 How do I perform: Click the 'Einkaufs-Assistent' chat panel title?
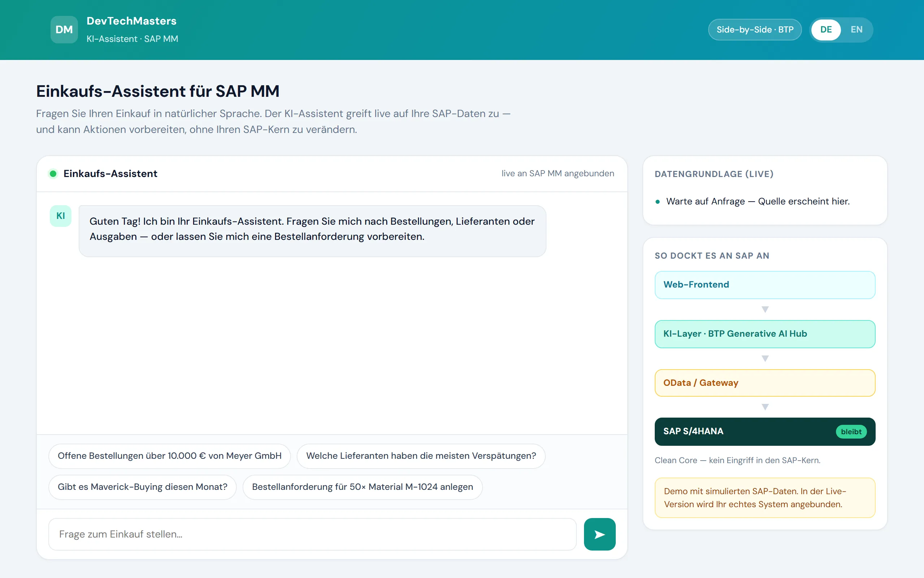[x=110, y=173]
